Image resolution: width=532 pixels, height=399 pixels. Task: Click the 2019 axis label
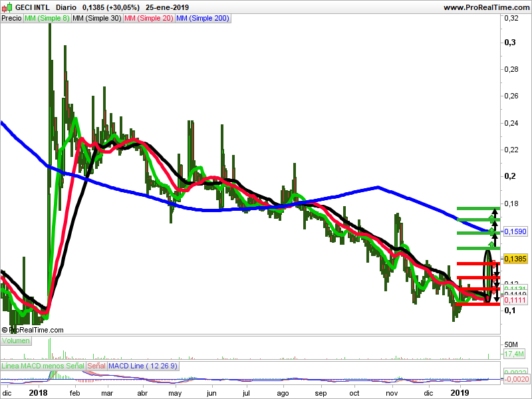pyautogui.click(x=459, y=392)
